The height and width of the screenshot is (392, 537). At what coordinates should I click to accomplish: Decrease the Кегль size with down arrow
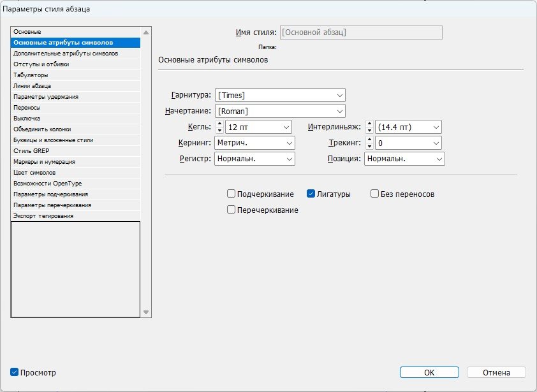tap(219, 130)
